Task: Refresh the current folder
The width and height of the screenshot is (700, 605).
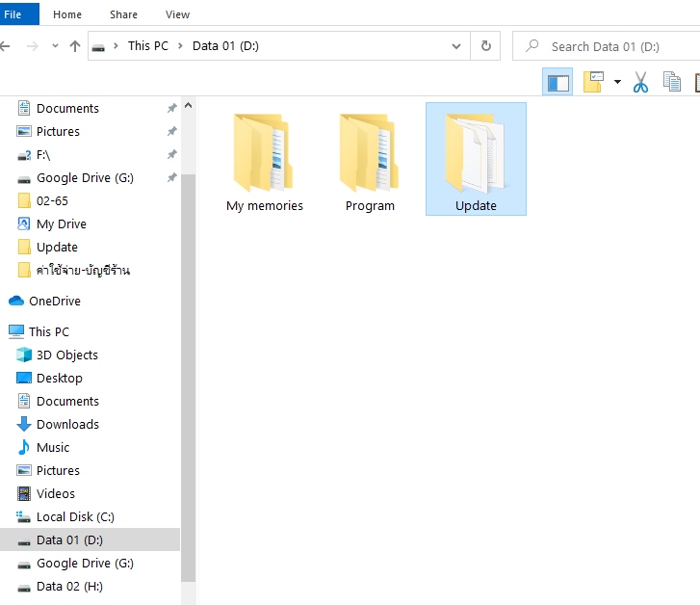Action: (485, 45)
